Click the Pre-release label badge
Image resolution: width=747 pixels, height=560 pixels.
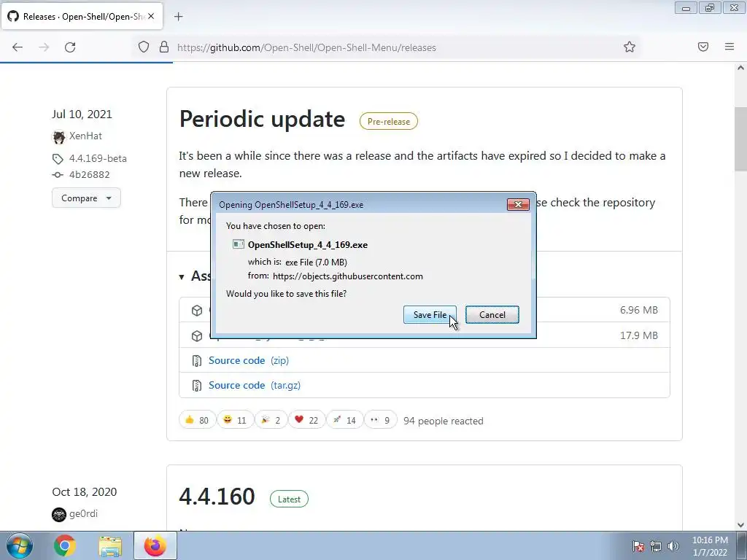point(388,122)
